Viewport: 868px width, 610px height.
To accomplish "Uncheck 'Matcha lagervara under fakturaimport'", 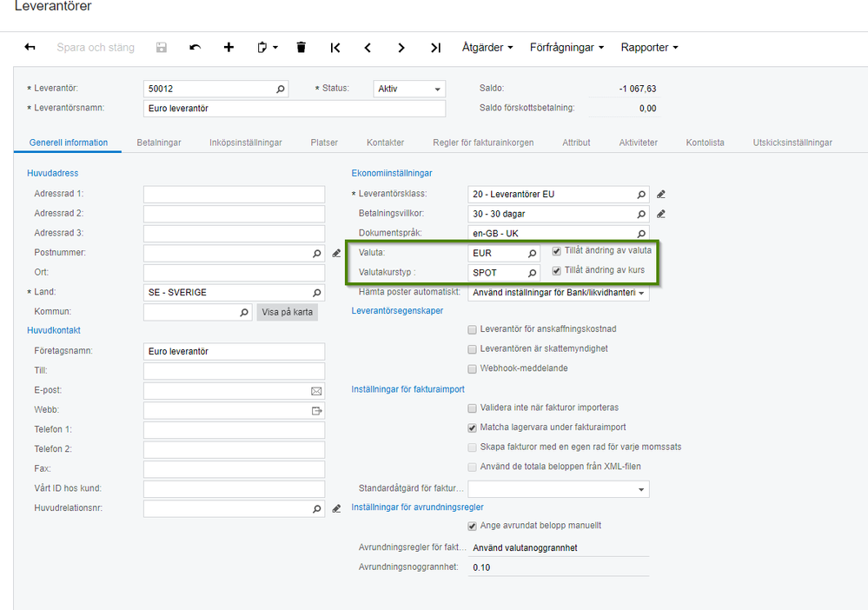I will 472,428.
